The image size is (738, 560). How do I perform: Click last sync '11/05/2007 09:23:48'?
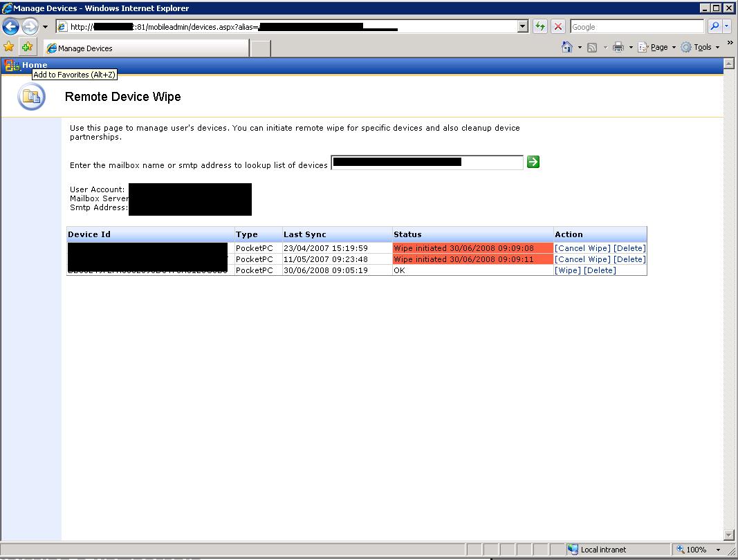(x=325, y=259)
